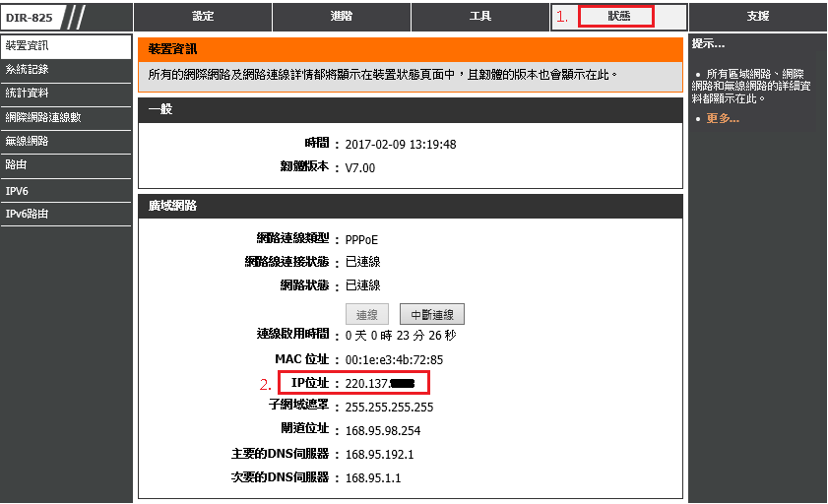
Task: Click the greyed-out 連線 button
Action: pyautogui.click(x=366, y=315)
